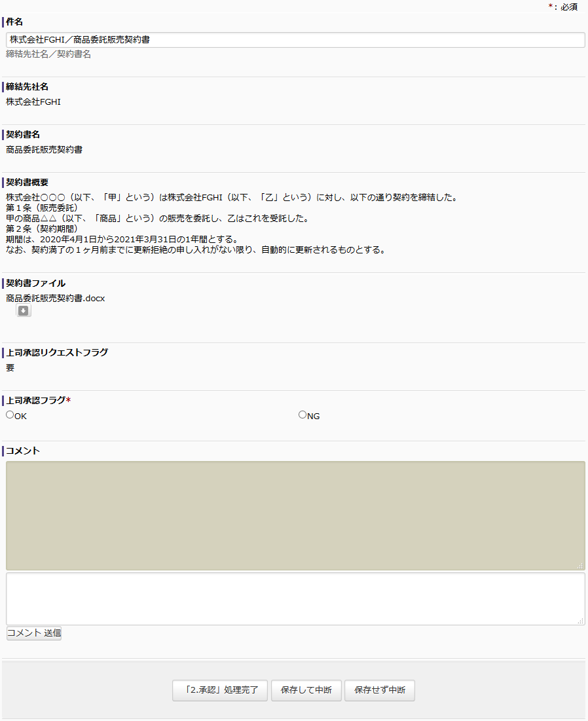Click the 締結先社名／契約書名 hint text
This screenshot has height=721, width=588.
tap(48, 54)
